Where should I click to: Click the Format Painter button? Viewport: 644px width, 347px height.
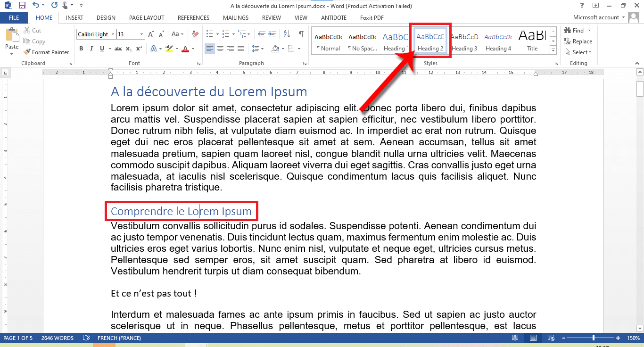46,52
